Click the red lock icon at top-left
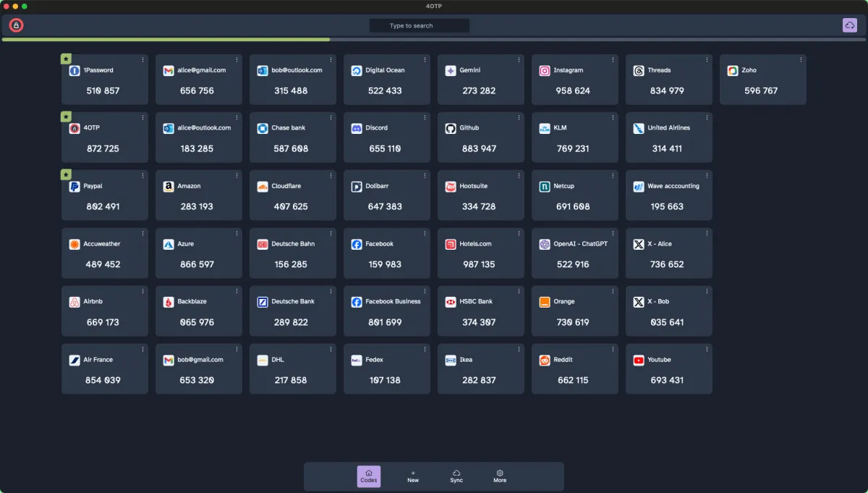The height and width of the screenshot is (493, 868). [16, 25]
